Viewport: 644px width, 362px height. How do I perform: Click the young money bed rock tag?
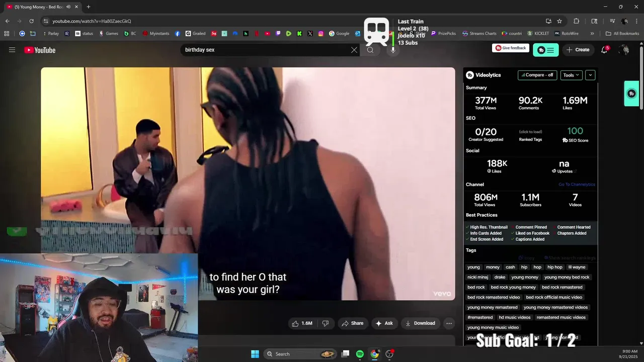[x=567, y=277]
